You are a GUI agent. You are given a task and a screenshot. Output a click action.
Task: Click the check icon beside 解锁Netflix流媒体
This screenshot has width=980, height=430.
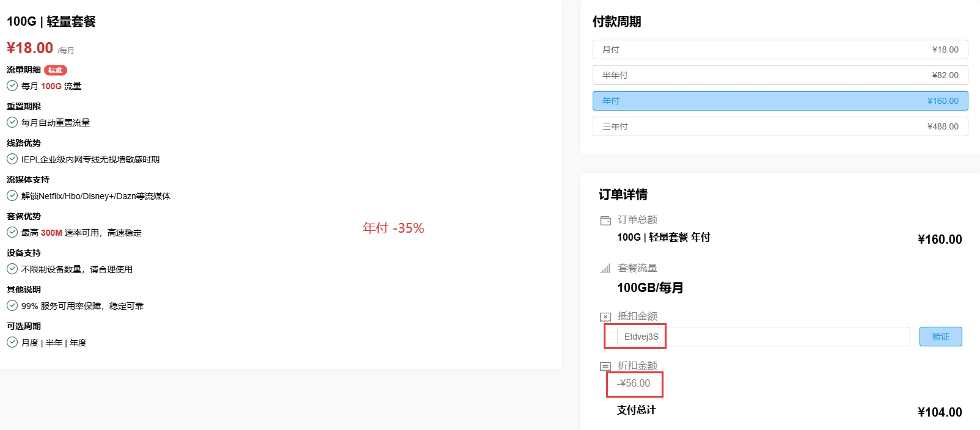[12, 196]
